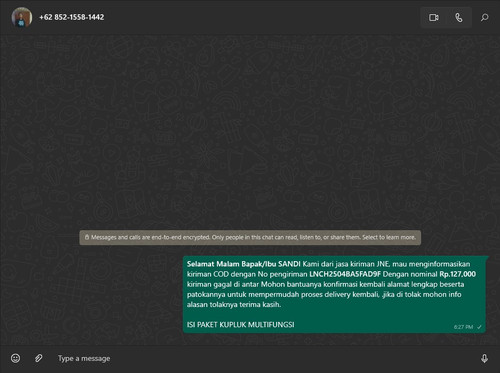Click the 6:27 PM message timestamp
The image size is (500, 373).
click(463, 327)
